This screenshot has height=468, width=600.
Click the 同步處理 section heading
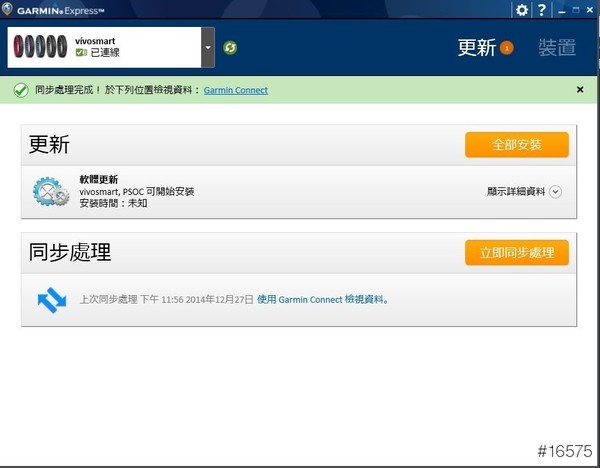(x=70, y=252)
